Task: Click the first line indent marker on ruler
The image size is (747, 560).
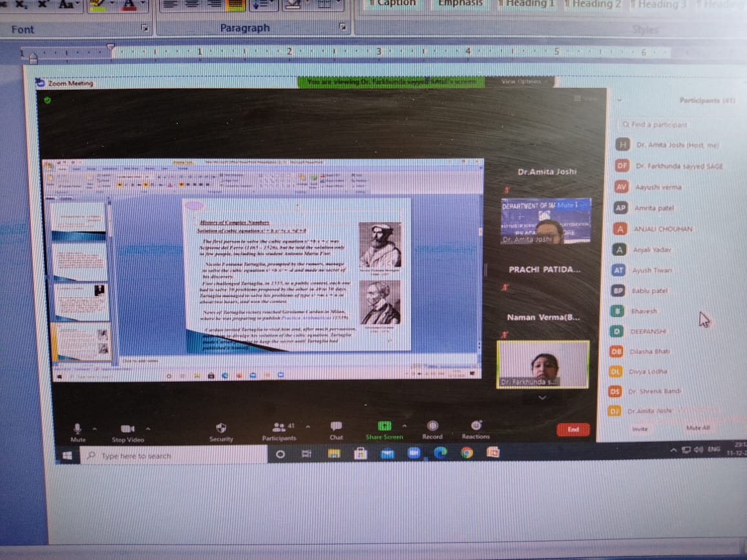Action: click(110, 47)
